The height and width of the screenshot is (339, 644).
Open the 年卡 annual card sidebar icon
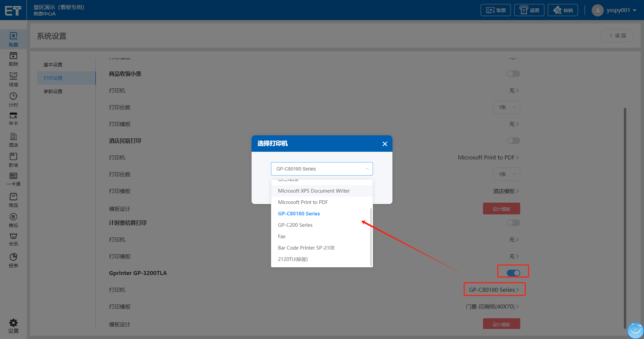click(x=13, y=119)
